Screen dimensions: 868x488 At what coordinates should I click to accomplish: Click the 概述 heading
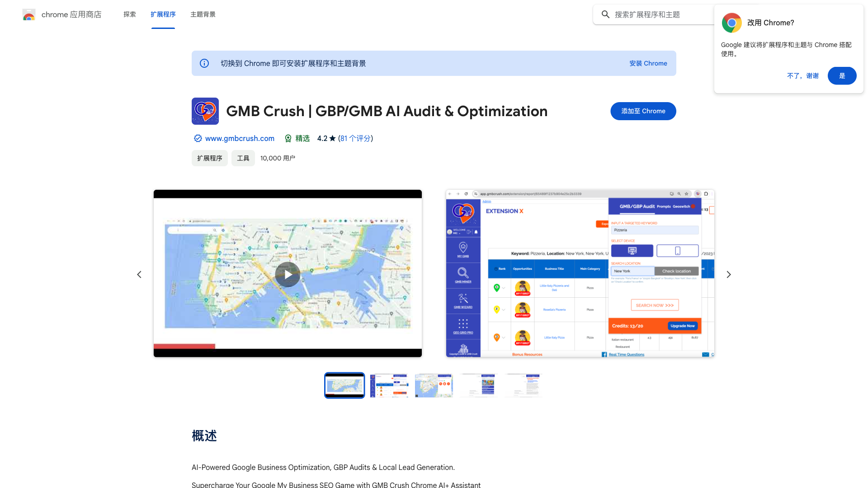tap(204, 436)
